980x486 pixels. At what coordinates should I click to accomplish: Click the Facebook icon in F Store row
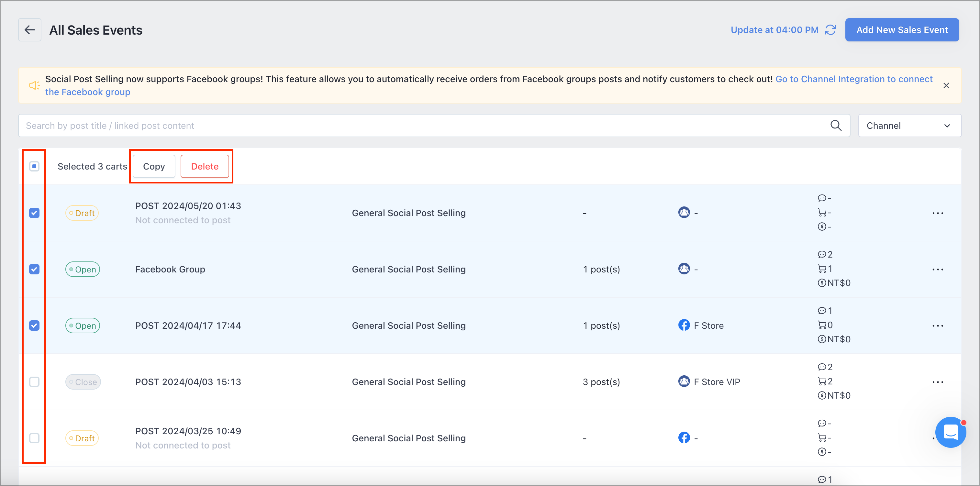pos(684,325)
